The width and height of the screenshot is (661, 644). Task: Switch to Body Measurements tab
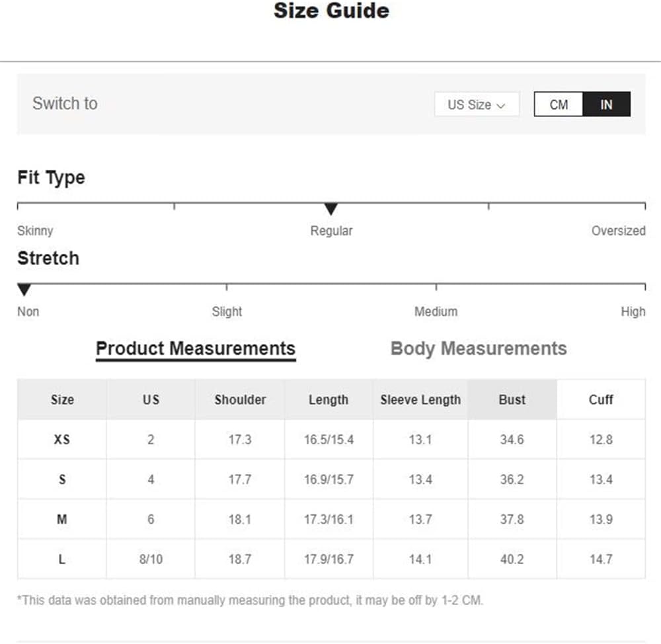tap(479, 349)
